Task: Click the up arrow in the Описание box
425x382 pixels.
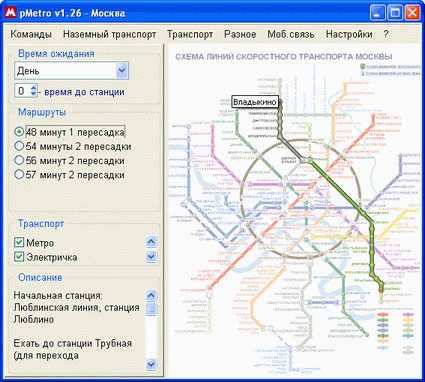Action: click(151, 295)
